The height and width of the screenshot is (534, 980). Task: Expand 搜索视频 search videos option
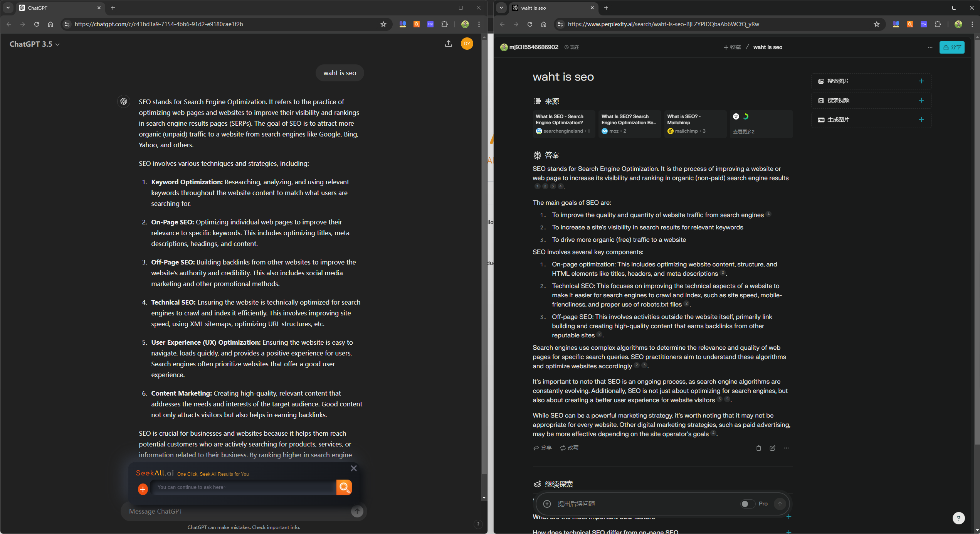(871, 101)
